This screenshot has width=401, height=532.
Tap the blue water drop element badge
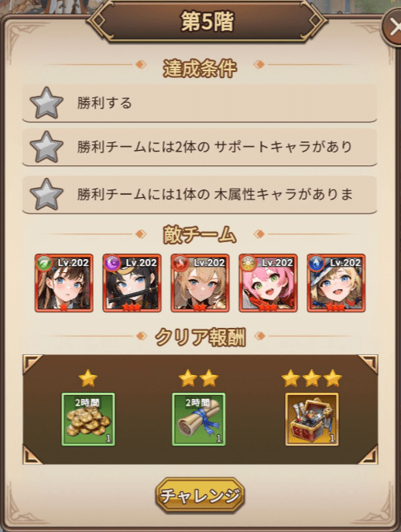tap(317, 263)
